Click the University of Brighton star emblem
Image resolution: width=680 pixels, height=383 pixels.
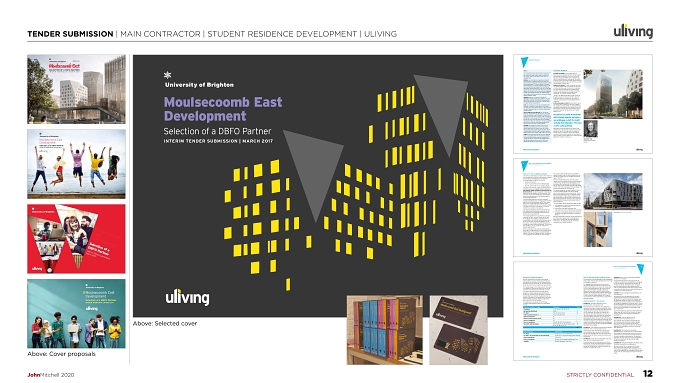tap(167, 75)
